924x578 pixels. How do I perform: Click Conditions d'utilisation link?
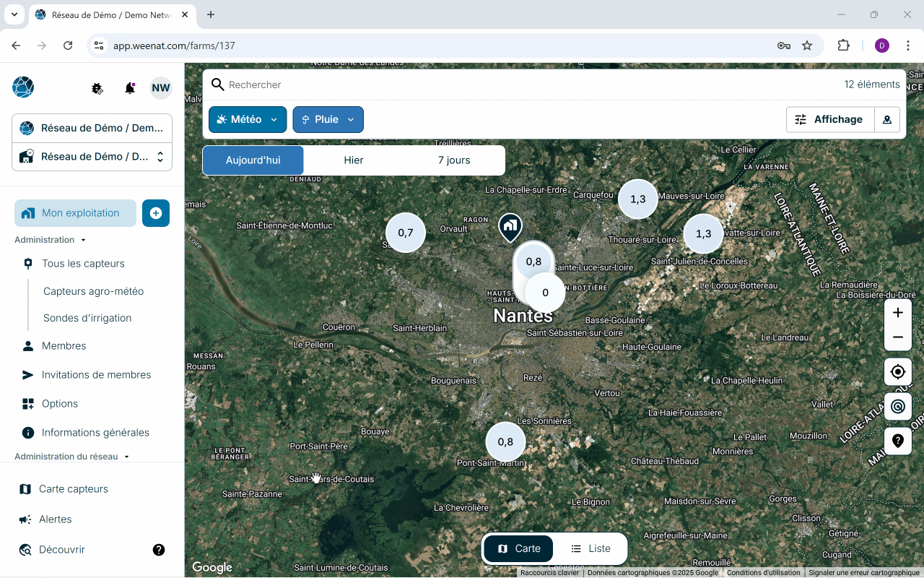(763, 573)
